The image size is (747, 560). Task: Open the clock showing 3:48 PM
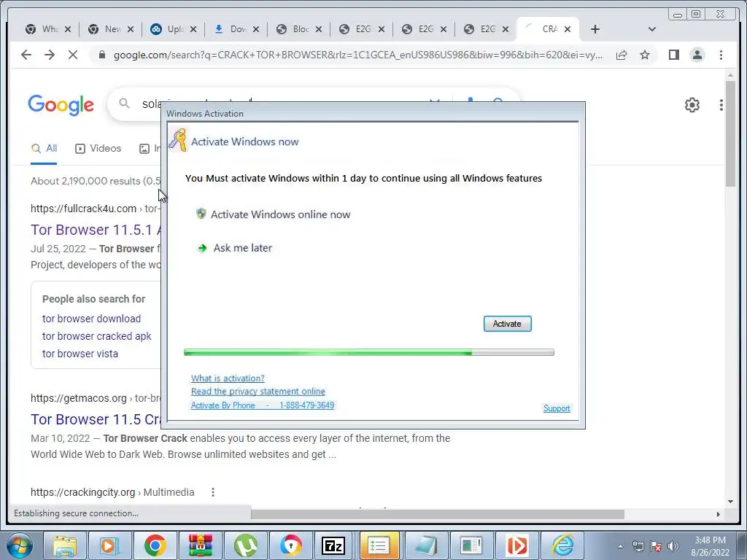click(x=710, y=546)
